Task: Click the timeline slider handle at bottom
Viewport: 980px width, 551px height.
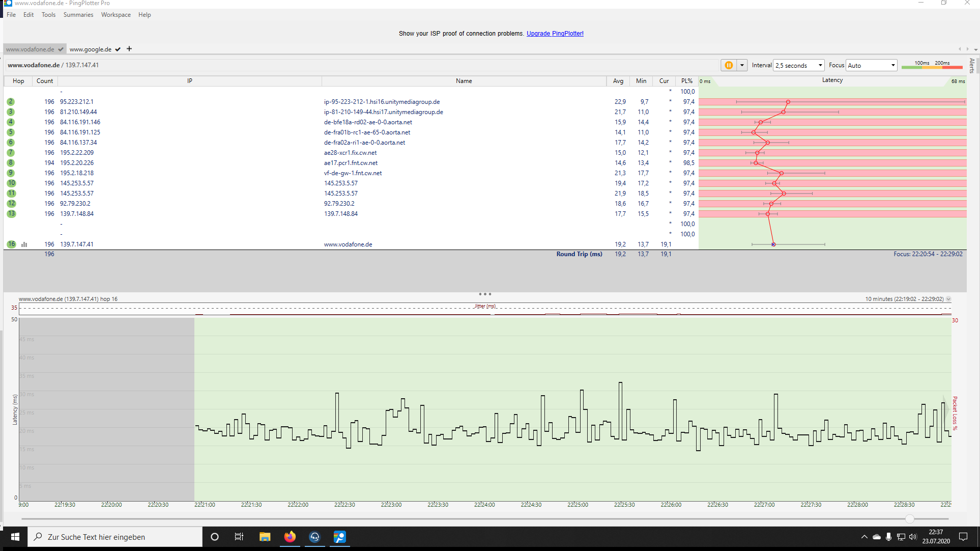Action: pos(910,519)
